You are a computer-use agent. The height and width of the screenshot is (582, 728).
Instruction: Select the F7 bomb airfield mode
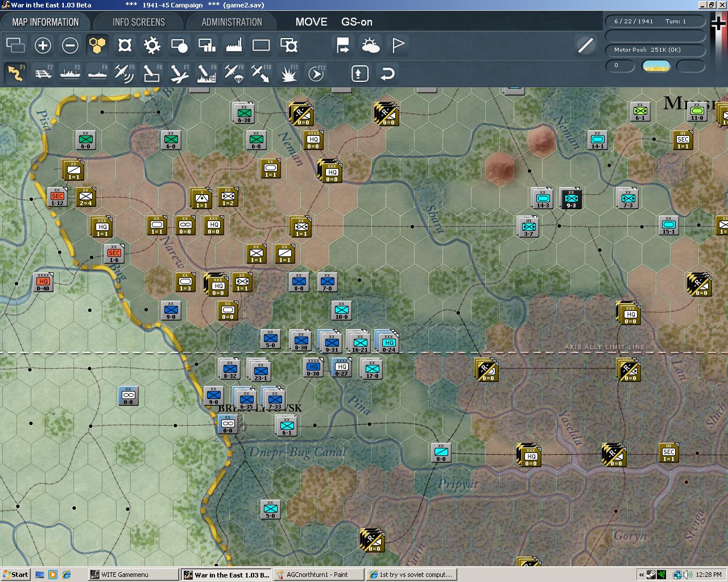pos(179,73)
